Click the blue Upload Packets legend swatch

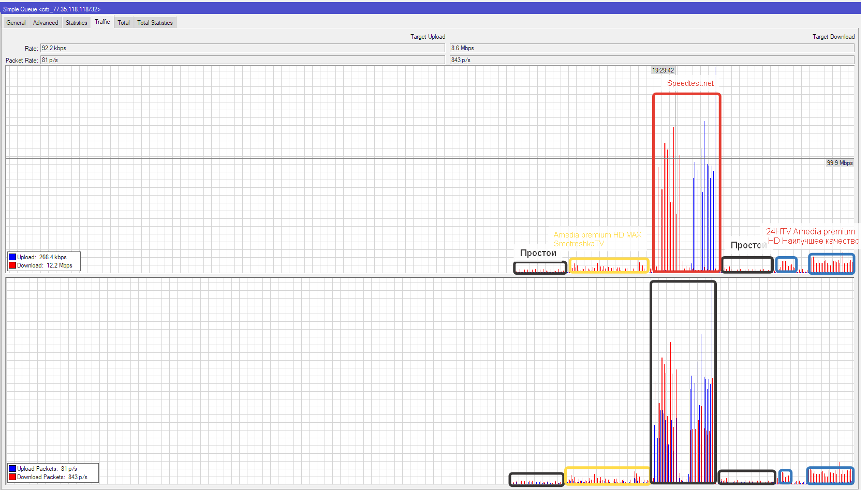[x=12, y=469]
